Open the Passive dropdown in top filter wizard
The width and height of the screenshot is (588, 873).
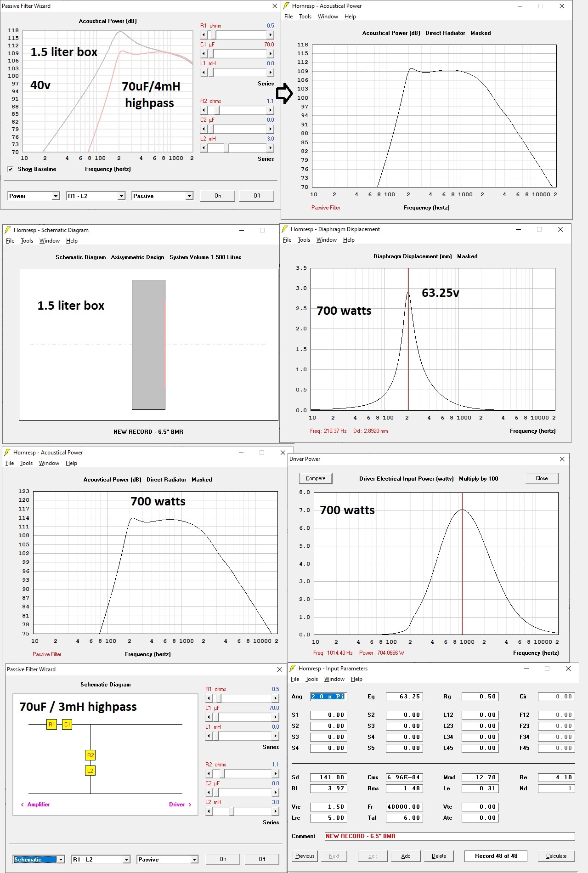click(x=162, y=196)
